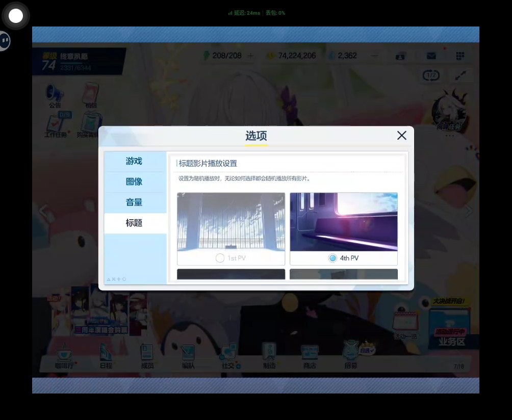Open the 公告 megaphone icon

coord(55,95)
